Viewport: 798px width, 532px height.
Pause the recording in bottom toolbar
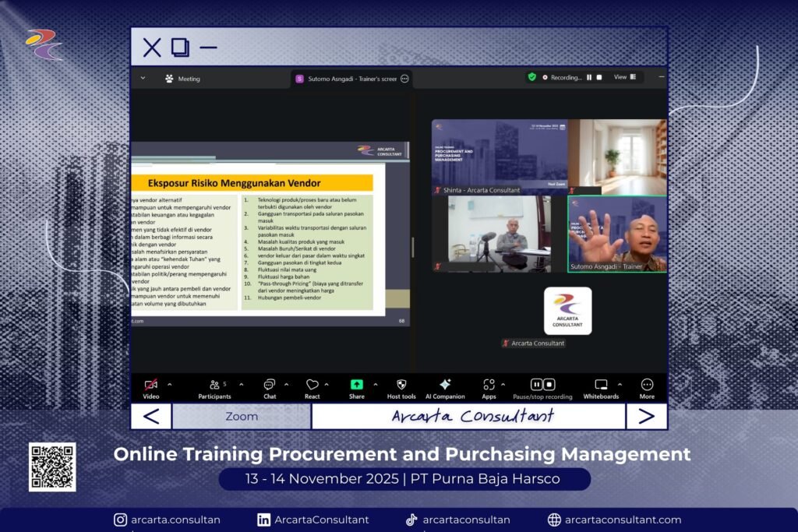(x=537, y=385)
